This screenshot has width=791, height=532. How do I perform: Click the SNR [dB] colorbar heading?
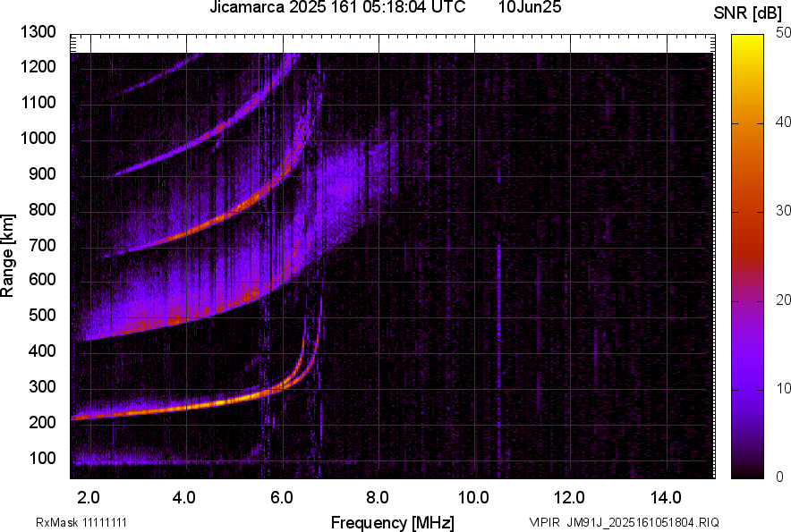(749, 13)
